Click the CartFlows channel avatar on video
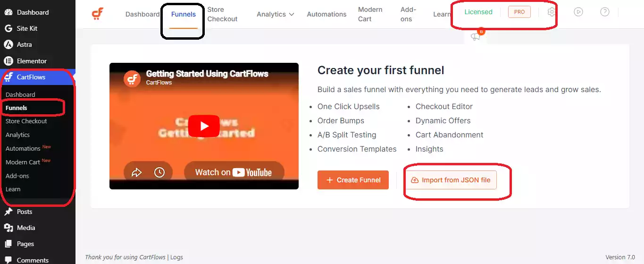The width and height of the screenshot is (644, 264). (132, 78)
